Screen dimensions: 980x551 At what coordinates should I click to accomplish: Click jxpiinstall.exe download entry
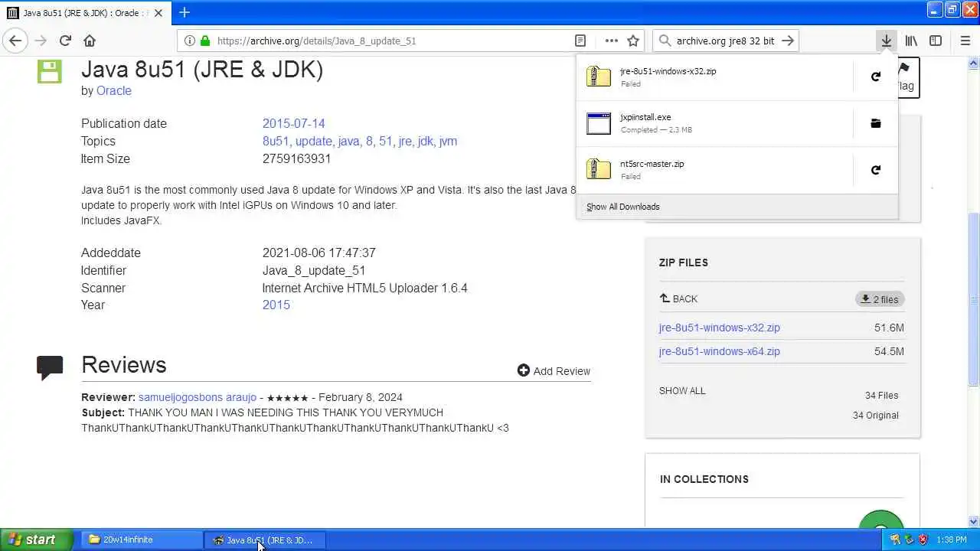tap(714, 123)
